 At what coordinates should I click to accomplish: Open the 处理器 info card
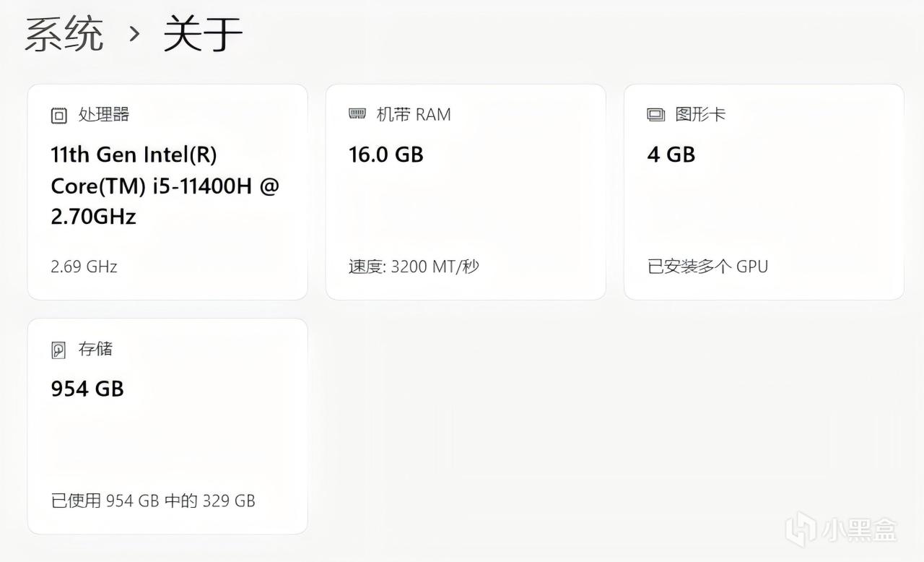(x=167, y=191)
